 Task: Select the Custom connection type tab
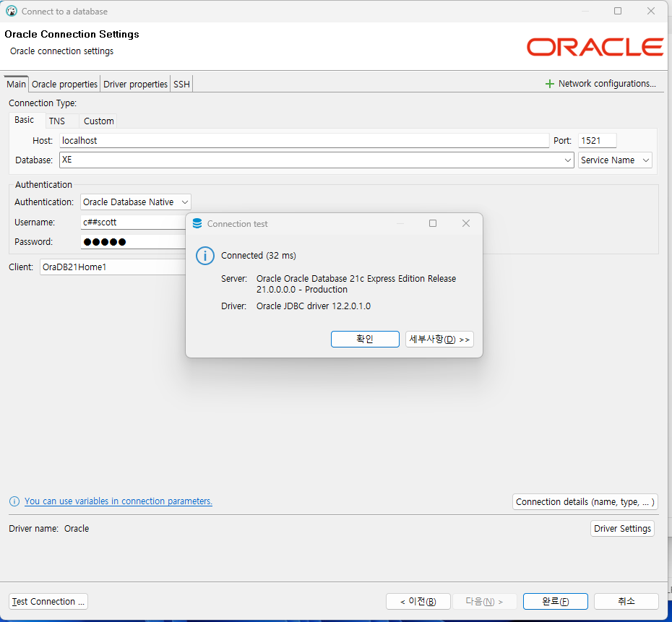[98, 121]
